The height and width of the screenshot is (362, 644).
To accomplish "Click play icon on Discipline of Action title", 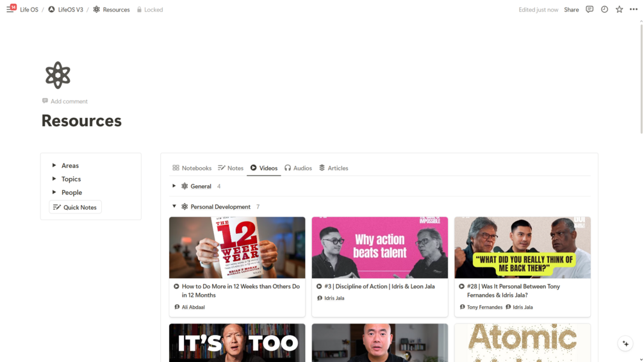I will [319, 286].
